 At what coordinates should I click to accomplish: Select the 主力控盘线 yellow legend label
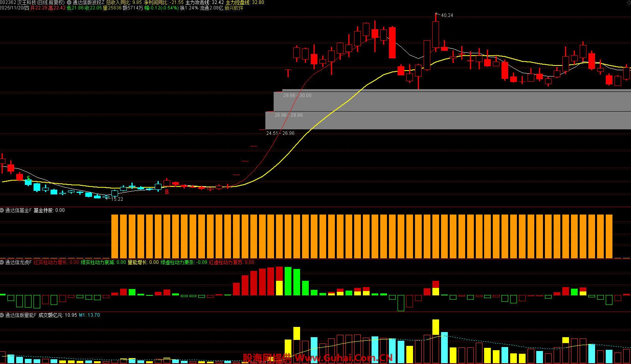point(238,2)
